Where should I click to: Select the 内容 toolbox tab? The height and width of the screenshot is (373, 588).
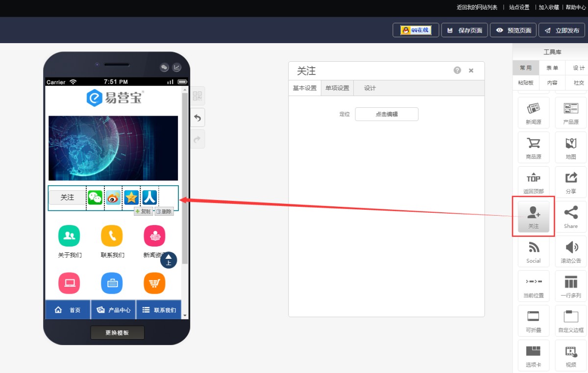(552, 83)
